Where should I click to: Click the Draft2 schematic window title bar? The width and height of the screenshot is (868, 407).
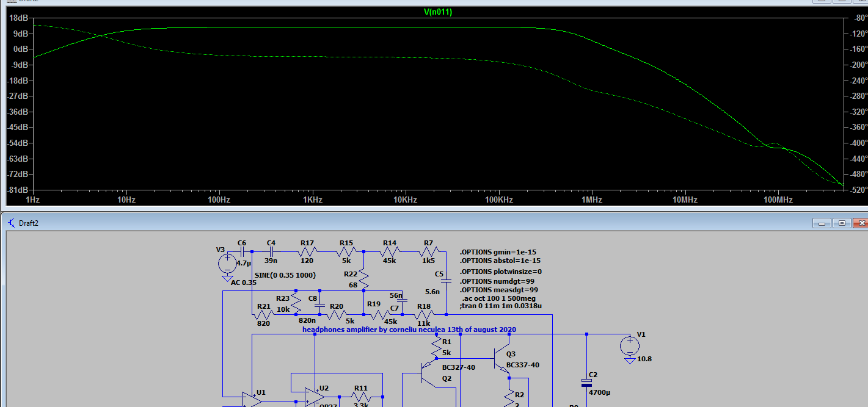[x=434, y=223]
